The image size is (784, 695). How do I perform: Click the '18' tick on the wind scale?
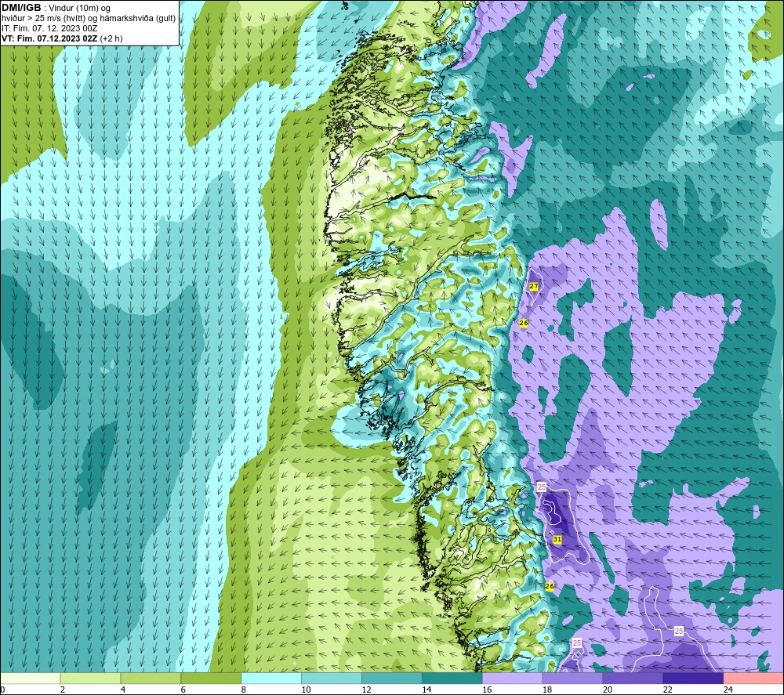pyautogui.click(x=547, y=690)
